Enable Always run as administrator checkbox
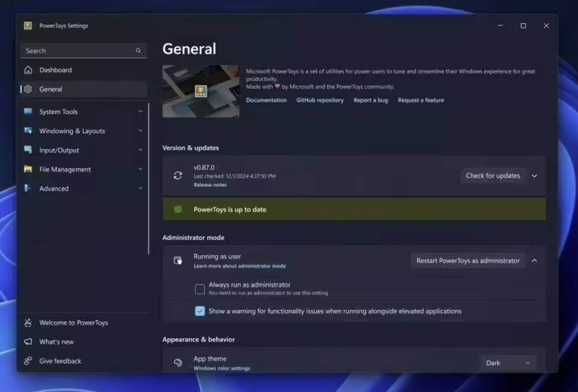This screenshot has height=392, width=578. [200, 289]
